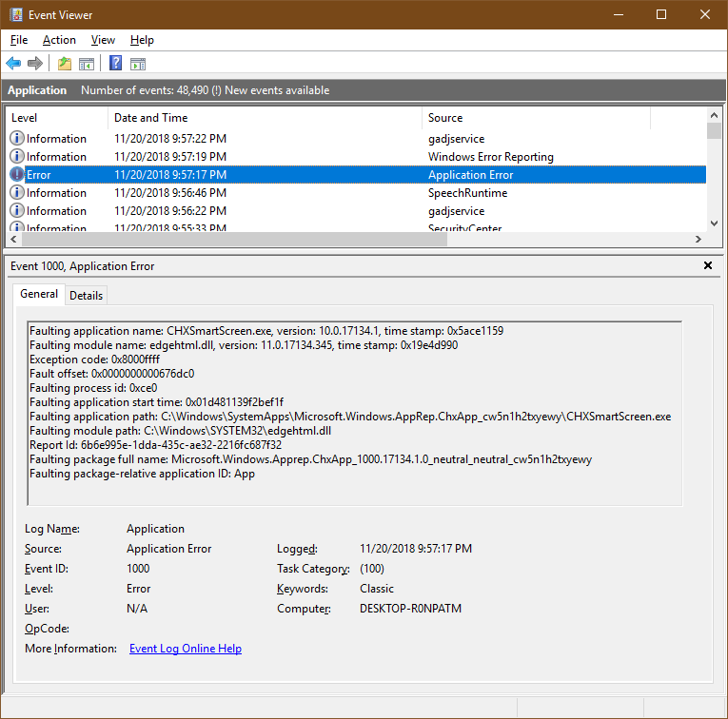Sort events by the Level column header

coord(57,118)
